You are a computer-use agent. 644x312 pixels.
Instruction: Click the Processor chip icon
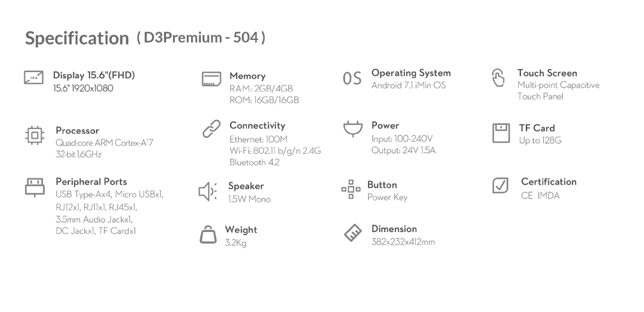coord(35,135)
